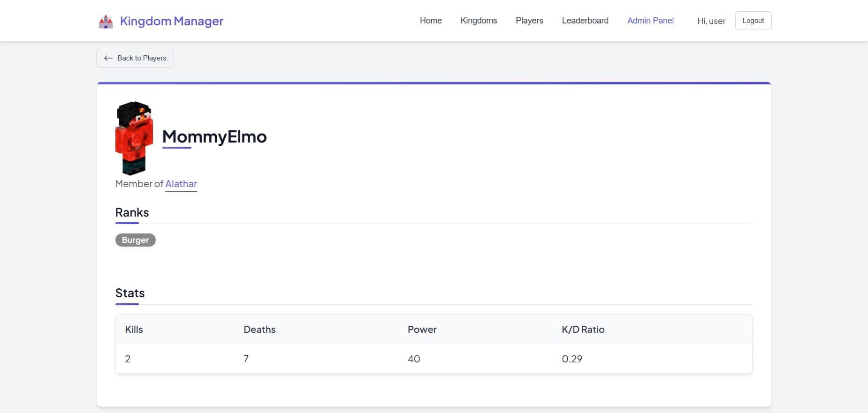Go to the Home menu item

pos(431,21)
